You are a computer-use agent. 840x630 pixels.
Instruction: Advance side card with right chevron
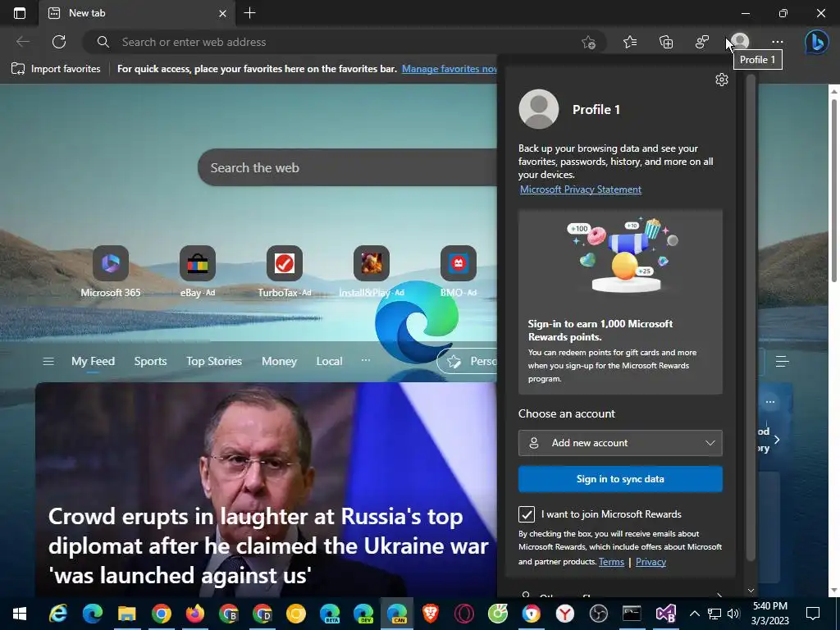(x=777, y=440)
